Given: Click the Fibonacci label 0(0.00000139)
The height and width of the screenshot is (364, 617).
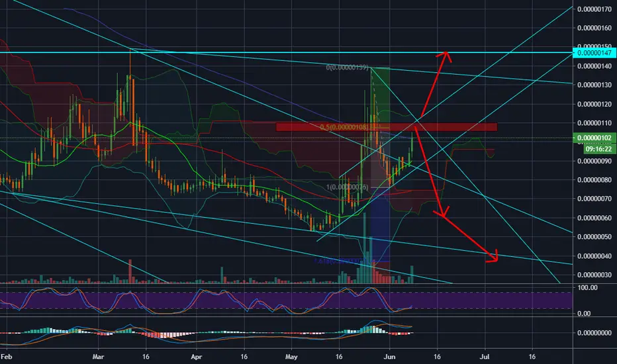Looking at the screenshot, I should 347,68.
